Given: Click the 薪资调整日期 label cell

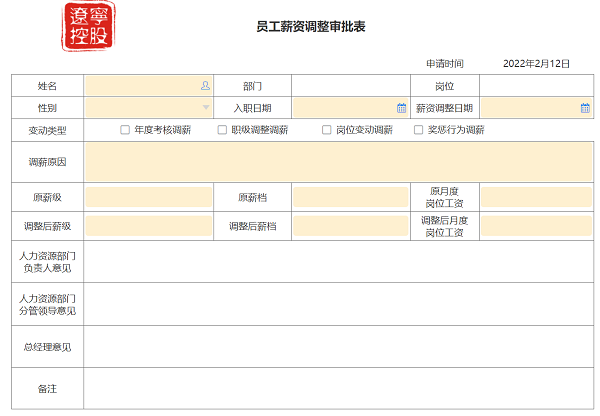Looking at the screenshot, I should point(445,108).
